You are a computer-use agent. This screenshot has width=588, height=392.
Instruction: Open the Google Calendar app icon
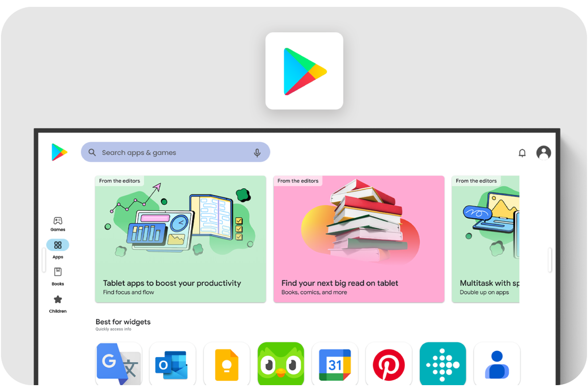(x=335, y=364)
